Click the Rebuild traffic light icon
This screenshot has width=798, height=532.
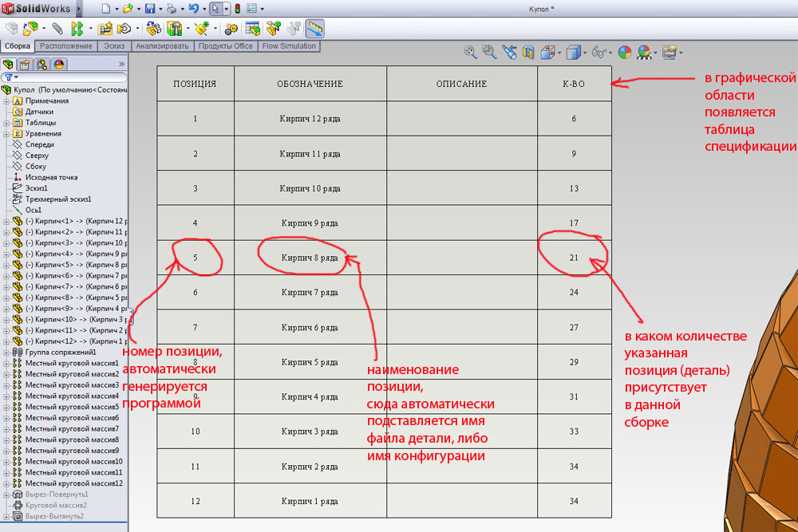pos(237,9)
